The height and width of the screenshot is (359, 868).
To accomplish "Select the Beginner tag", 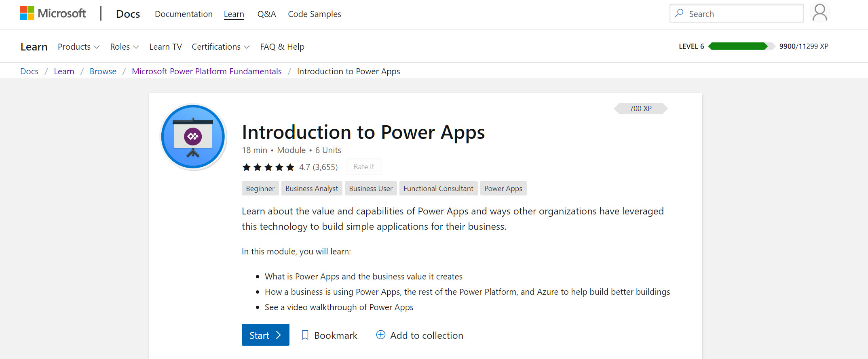I will click(x=260, y=188).
